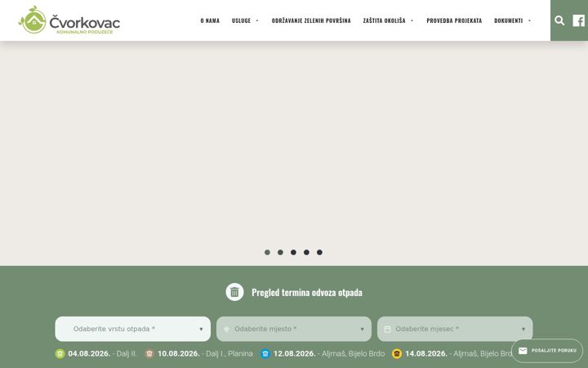Click brown bin icon beside 10.08.2026.
This screenshot has height=368, width=588.
pyautogui.click(x=149, y=353)
